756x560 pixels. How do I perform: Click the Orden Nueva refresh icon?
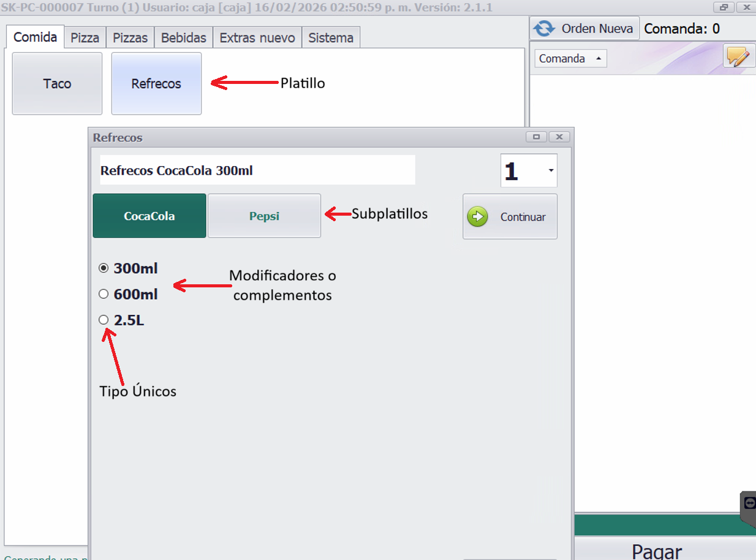543,29
